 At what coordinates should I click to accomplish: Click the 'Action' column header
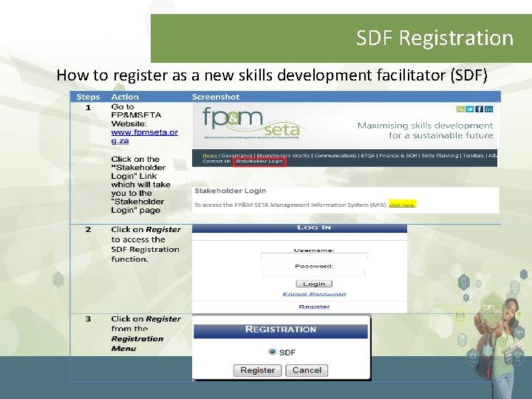click(x=125, y=97)
